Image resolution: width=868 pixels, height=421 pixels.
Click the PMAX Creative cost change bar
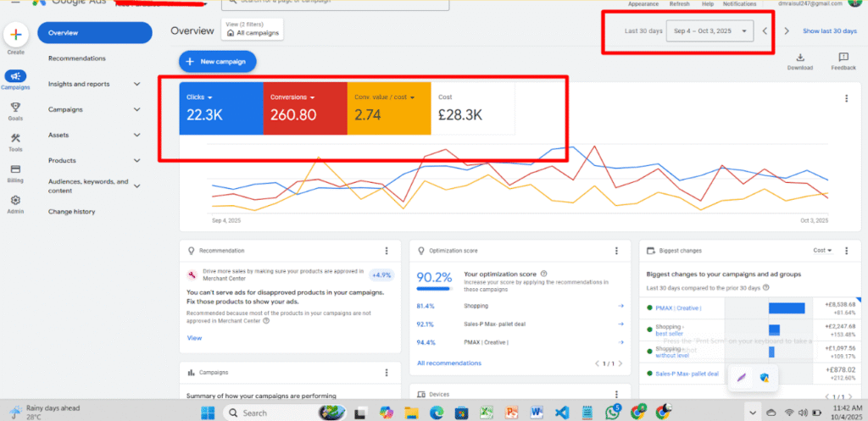pyautogui.click(x=786, y=308)
